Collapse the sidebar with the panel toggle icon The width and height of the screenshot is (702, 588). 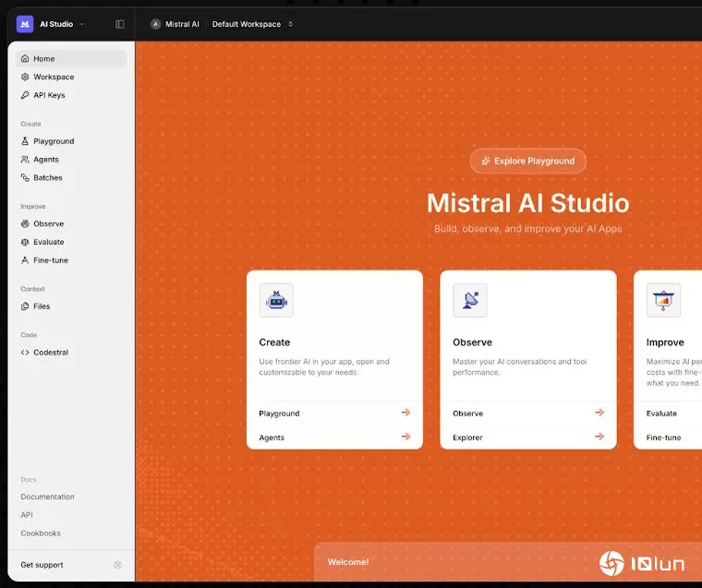(120, 24)
